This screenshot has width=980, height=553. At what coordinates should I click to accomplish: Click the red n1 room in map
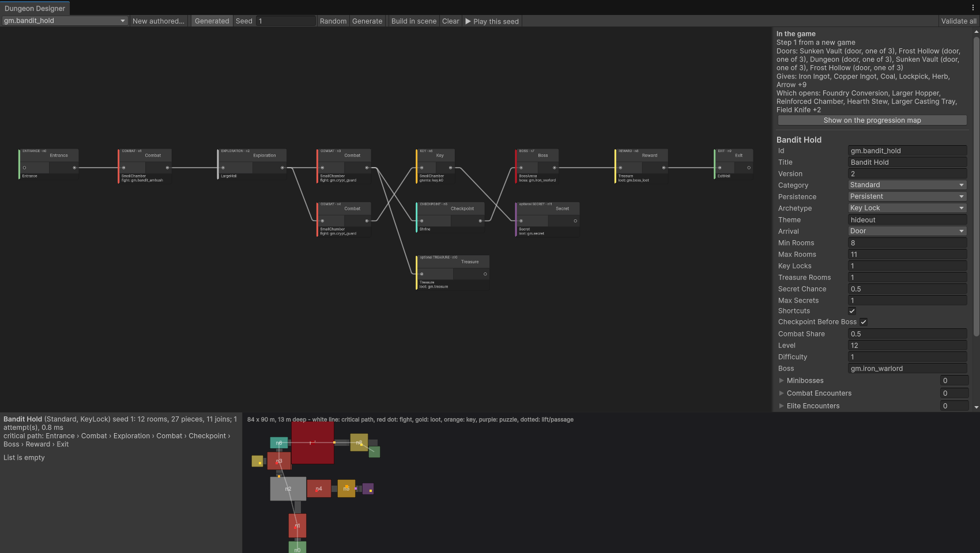297,525
